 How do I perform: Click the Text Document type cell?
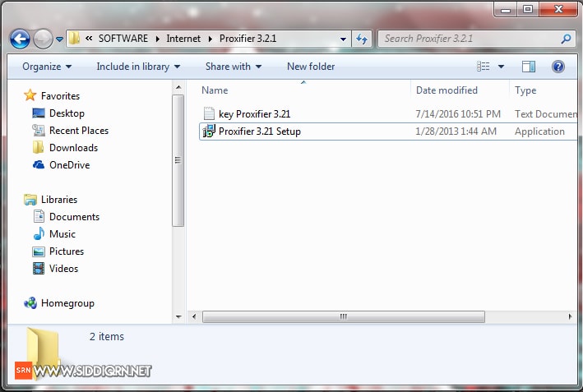coord(545,114)
